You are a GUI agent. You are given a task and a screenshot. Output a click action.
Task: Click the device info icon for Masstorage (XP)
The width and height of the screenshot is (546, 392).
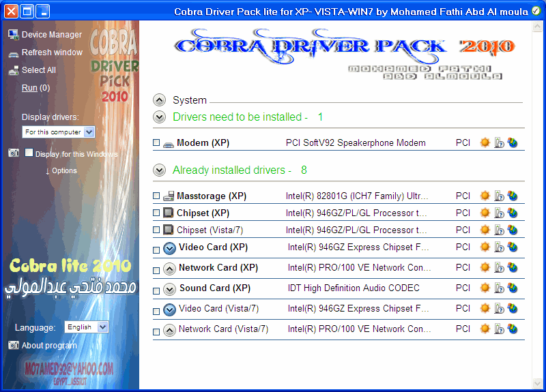(499, 196)
